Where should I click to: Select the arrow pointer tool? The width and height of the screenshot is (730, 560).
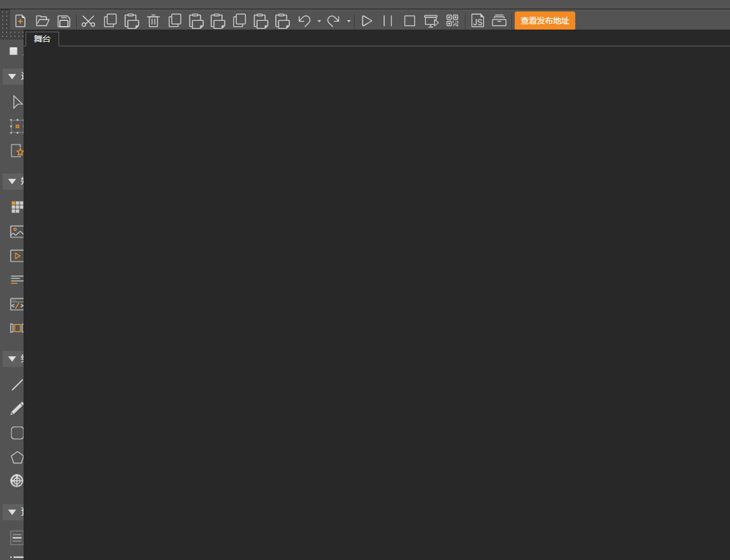point(17,102)
